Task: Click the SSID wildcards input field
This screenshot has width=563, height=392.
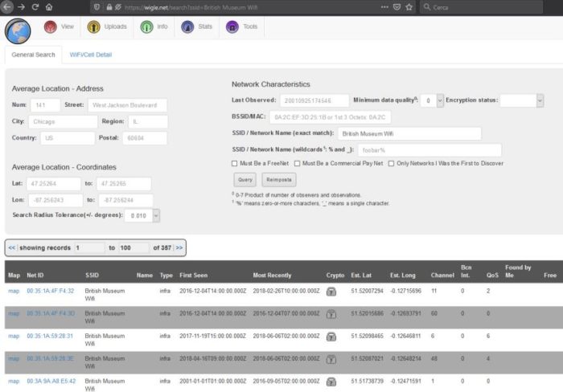Action: pos(429,150)
